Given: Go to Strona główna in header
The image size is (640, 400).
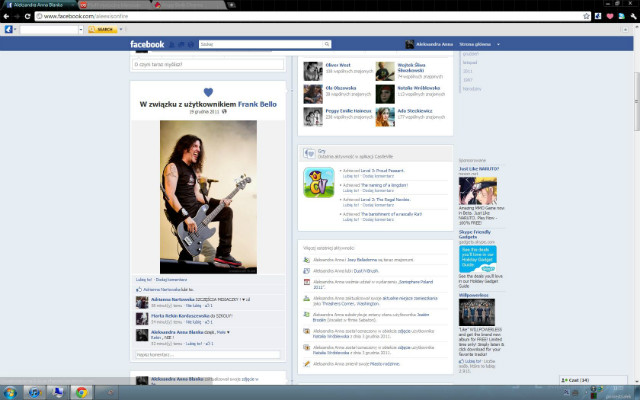Looking at the screenshot, I should pyautogui.click(x=475, y=44).
